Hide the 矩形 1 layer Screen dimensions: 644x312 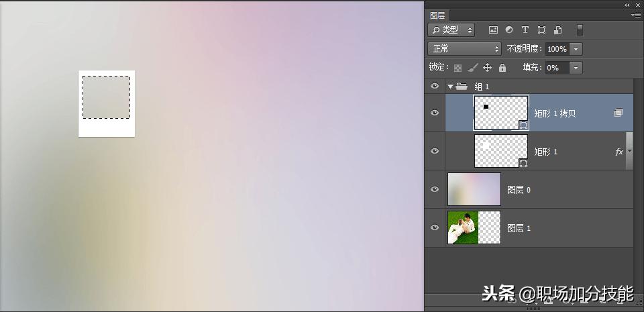click(x=435, y=151)
